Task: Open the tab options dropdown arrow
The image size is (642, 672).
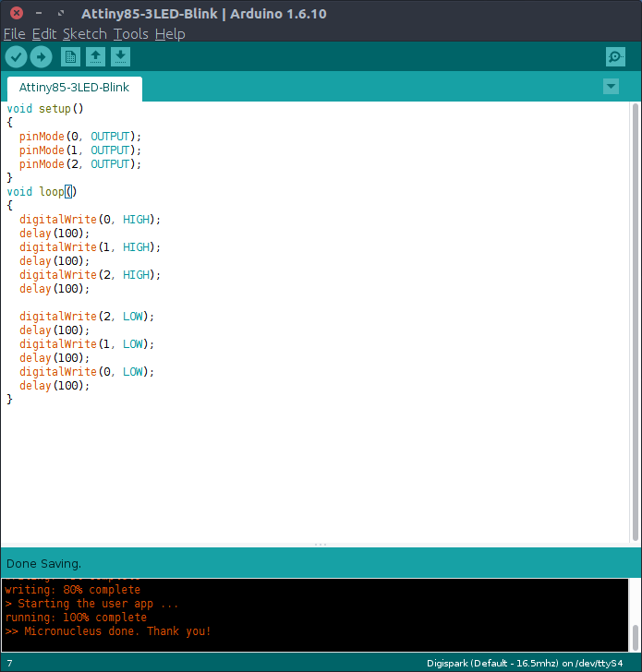Action: tap(610, 87)
